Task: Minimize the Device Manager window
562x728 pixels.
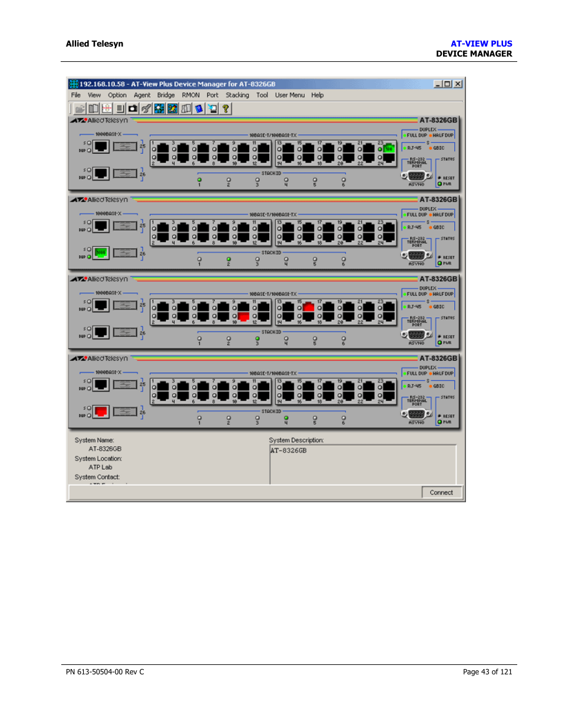Action: (x=438, y=84)
